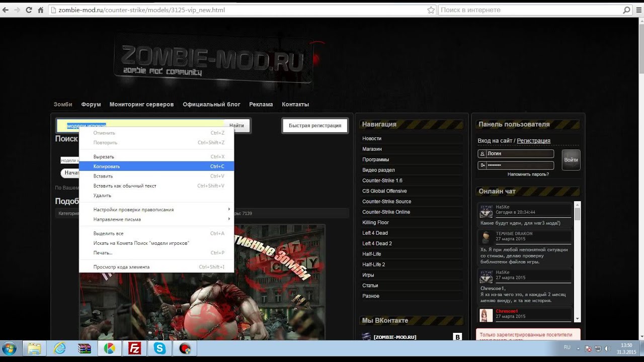
Task: Click Chrescoe1's chat avatar
Action: [x=486, y=315]
